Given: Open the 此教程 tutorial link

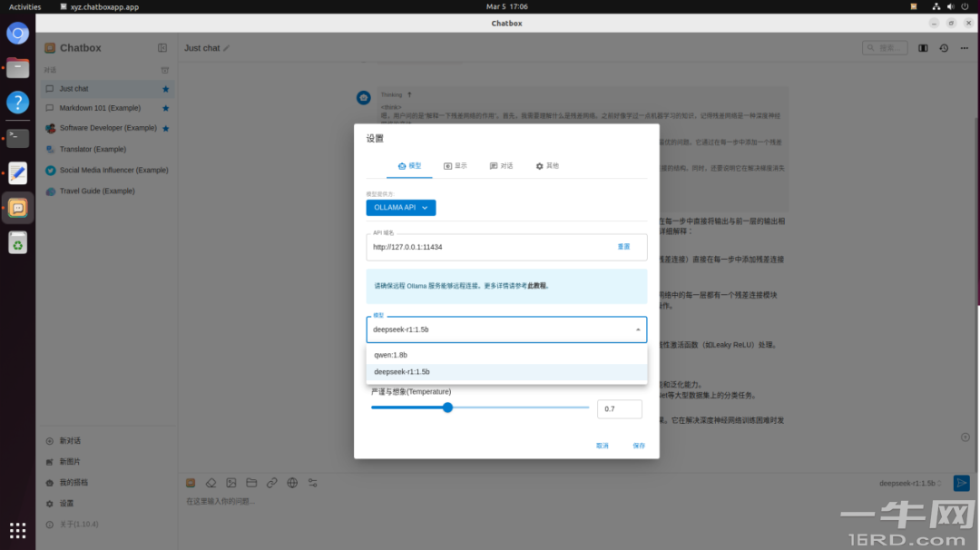Looking at the screenshot, I should [x=536, y=286].
